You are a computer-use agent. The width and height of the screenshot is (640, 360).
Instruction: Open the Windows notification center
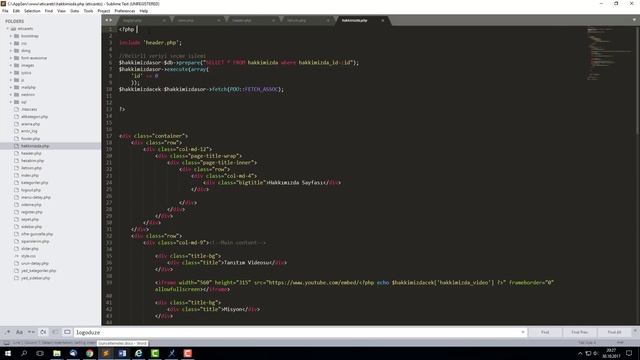629,353
